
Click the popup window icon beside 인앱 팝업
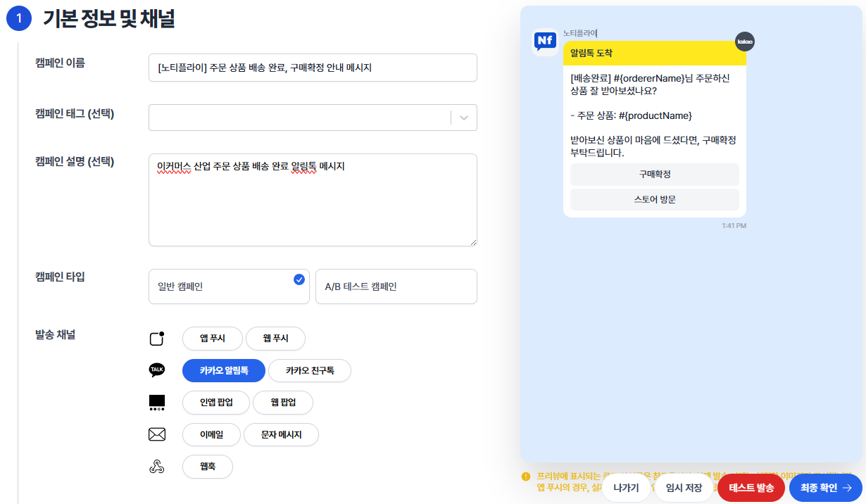(157, 402)
